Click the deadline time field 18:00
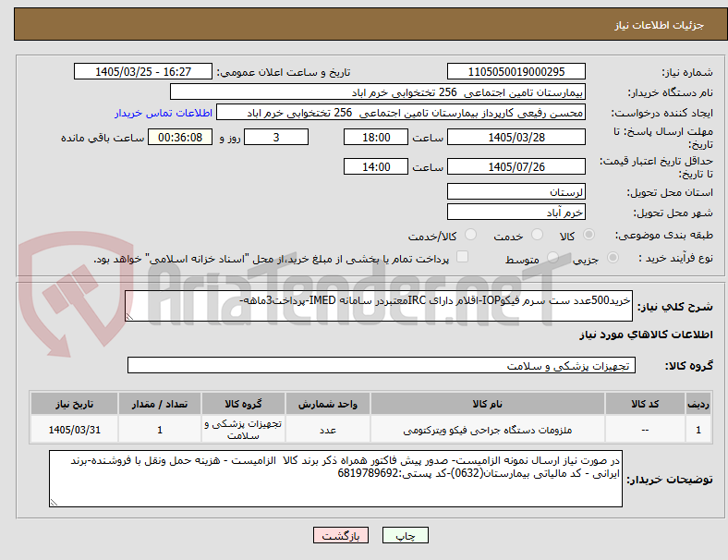728x560 pixels. point(376,138)
